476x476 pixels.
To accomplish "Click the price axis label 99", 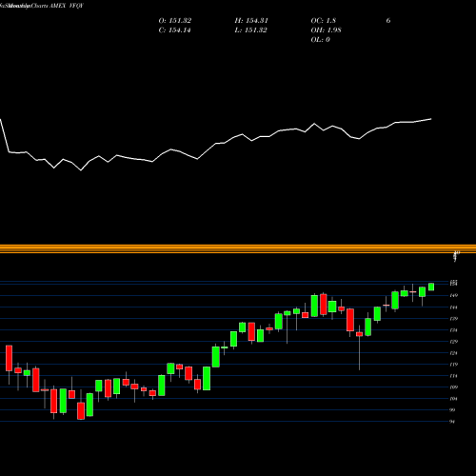I will (453, 410).
